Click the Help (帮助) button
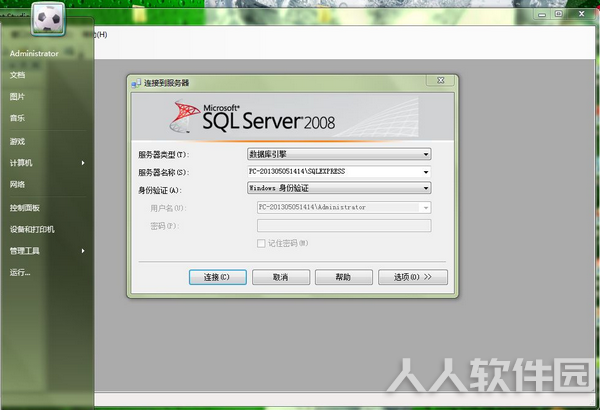The height and width of the screenshot is (410, 600). coord(344,277)
